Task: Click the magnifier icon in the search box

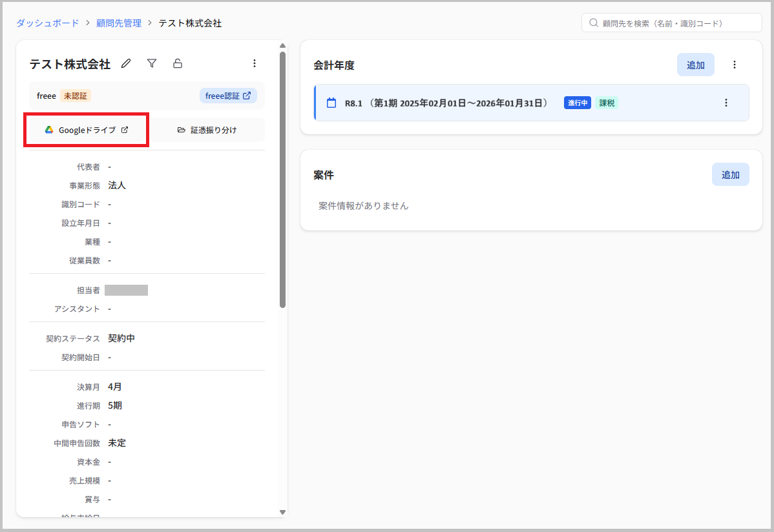Action: [594, 23]
